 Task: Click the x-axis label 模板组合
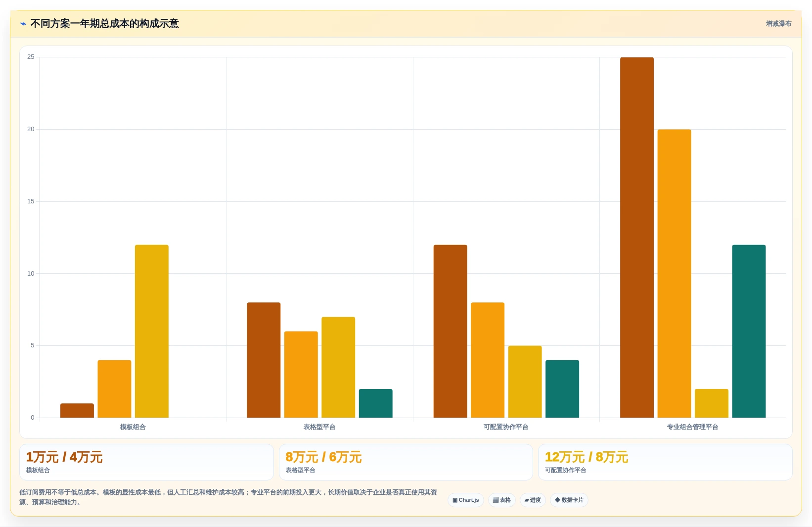click(x=133, y=427)
